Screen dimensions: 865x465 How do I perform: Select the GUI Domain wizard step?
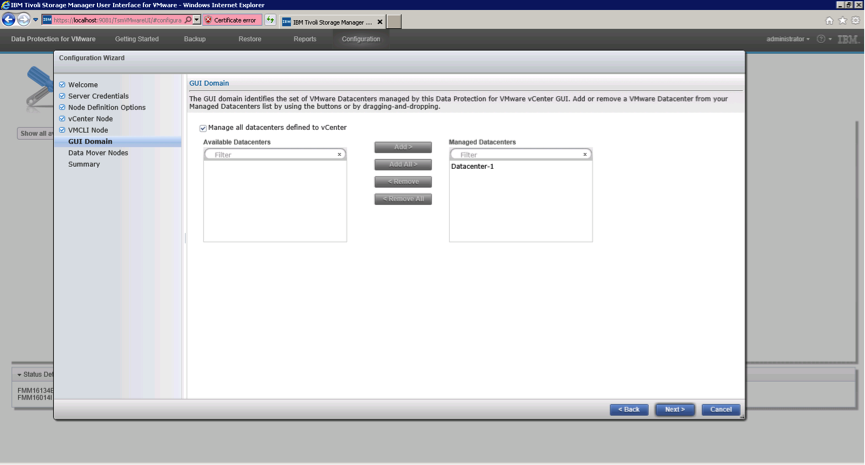point(90,142)
